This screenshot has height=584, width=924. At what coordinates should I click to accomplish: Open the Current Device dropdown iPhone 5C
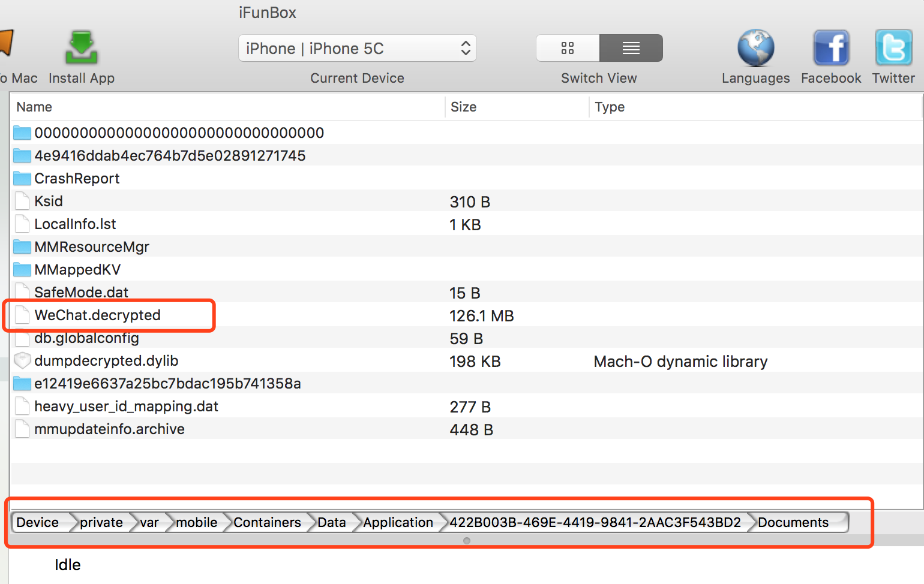point(358,48)
